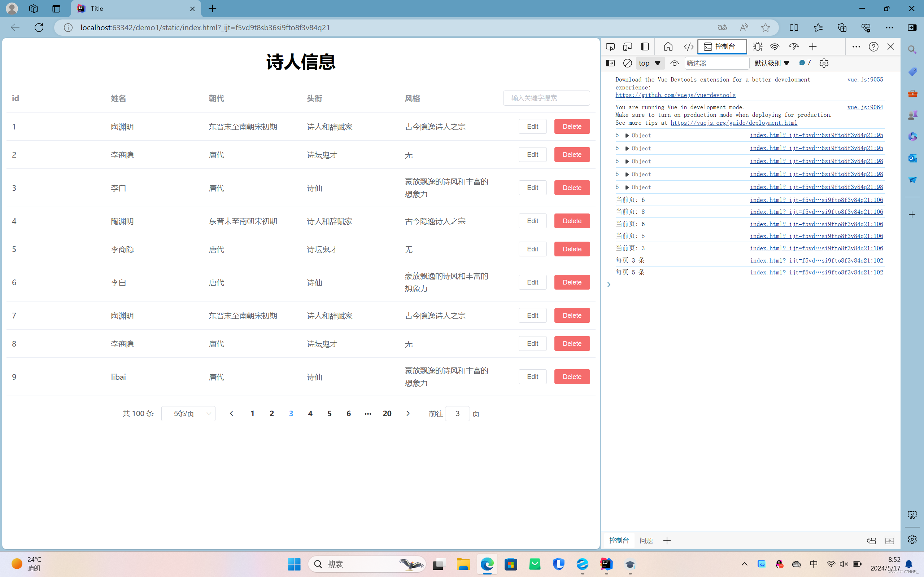924x577 pixels.
Task: Toggle device emulation mode
Action: [x=627, y=46]
